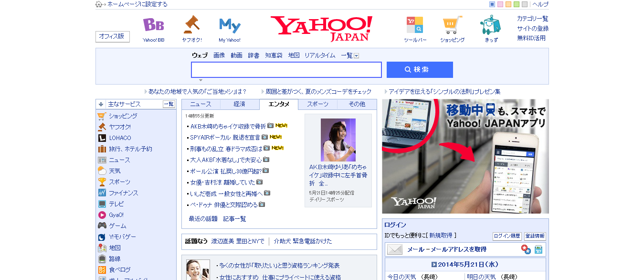Select the gray theme color swatch
644x280 pixels.
(525, 4)
